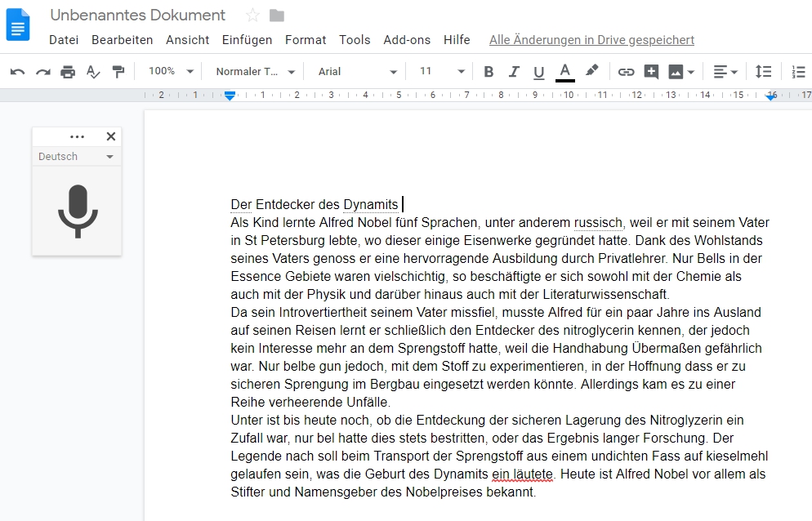Open the Add-ons menu
The width and height of the screenshot is (812, 521).
407,40
